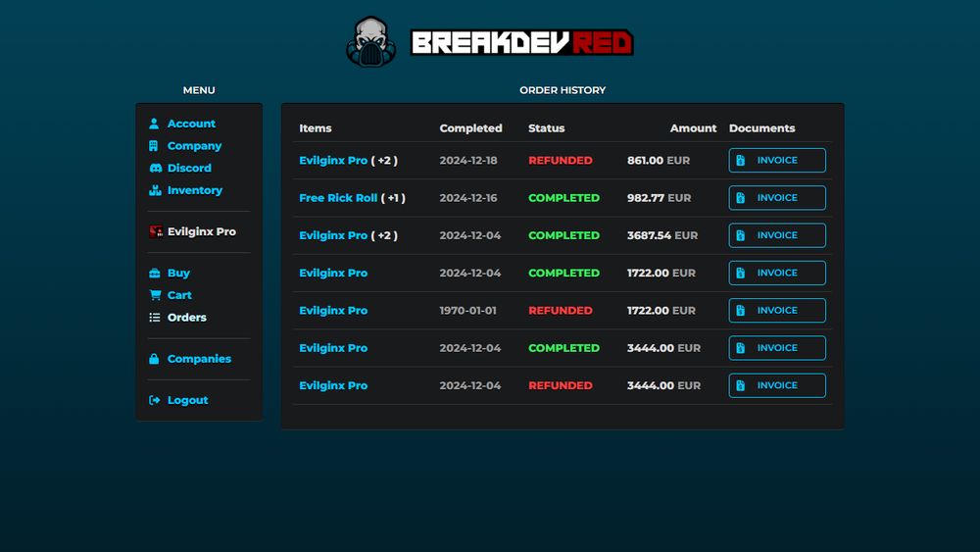The height and width of the screenshot is (552, 980).
Task: Open the Account menu item
Action: pyautogui.click(x=191, y=124)
